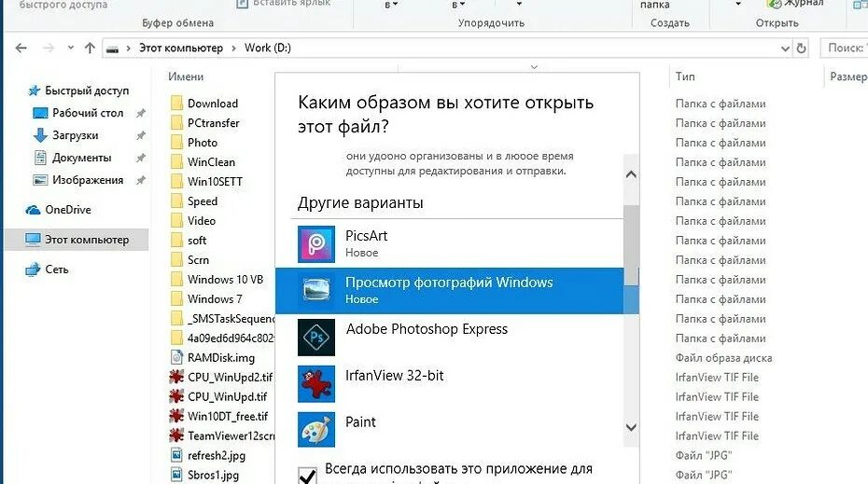The width and height of the screenshot is (868, 484).
Task: Pick Adobe Photoshop Express icon
Action: tap(316, 337)
